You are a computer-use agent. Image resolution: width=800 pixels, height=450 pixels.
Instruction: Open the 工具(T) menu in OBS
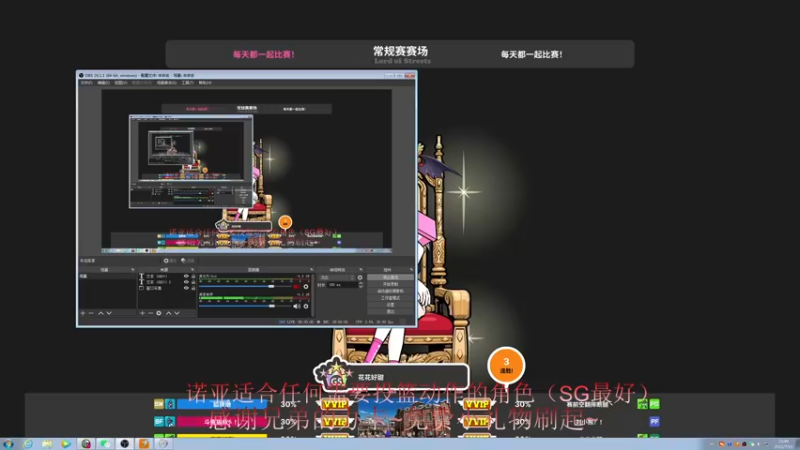pyautogui.click(x=188, y=83)
